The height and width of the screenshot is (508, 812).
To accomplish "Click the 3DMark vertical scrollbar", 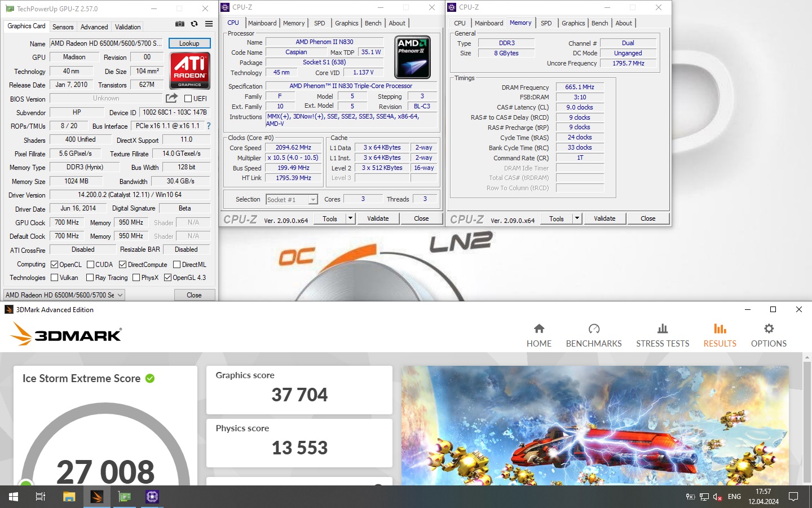I will [807, 418].
